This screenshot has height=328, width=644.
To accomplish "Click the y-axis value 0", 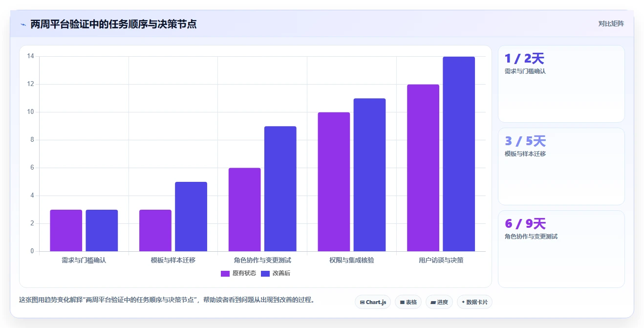I will (32, 251).
